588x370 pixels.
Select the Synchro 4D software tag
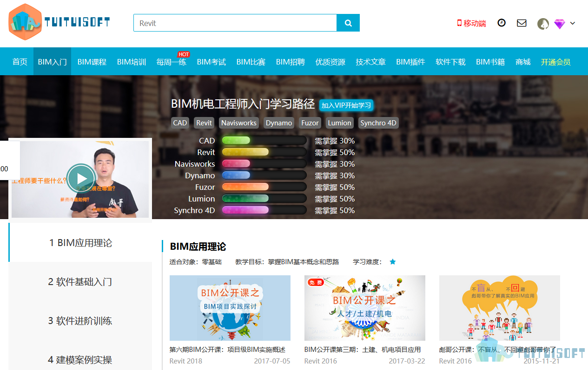tap(378, 123)
